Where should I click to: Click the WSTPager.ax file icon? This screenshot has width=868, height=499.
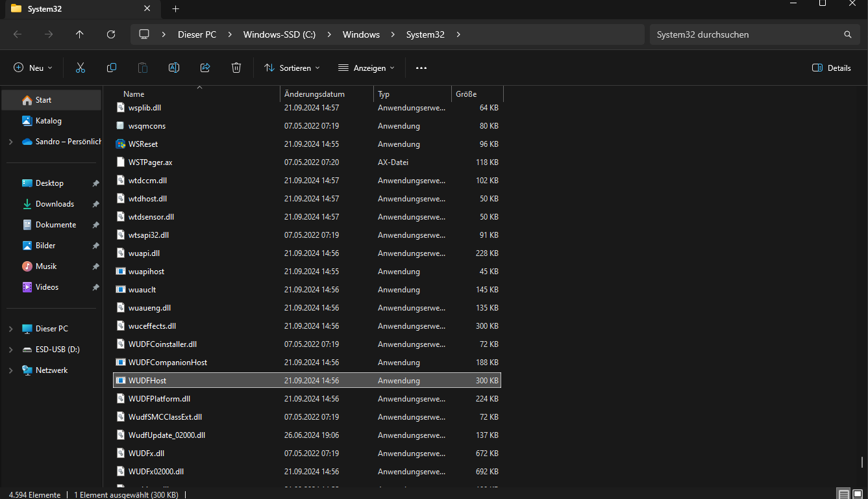(120, 162)
